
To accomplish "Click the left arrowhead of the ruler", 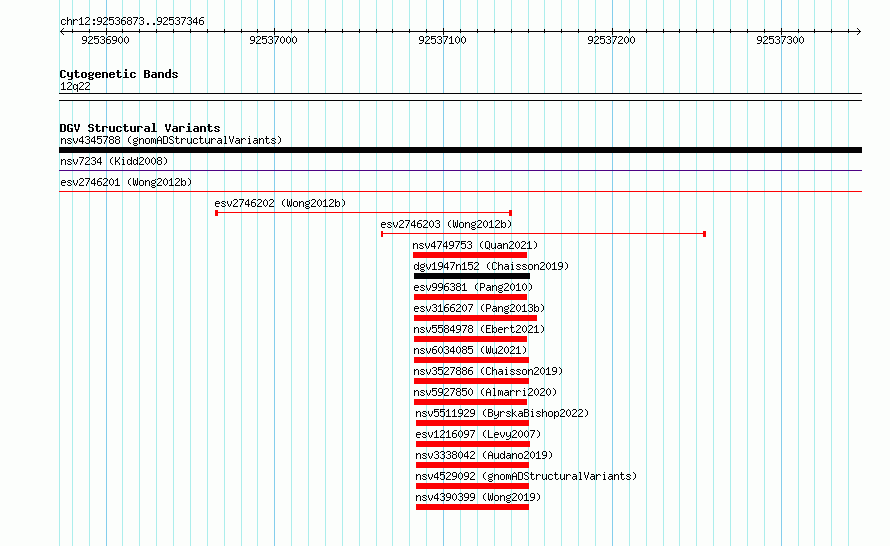I will pyautogui.click(x=62, y=32).
